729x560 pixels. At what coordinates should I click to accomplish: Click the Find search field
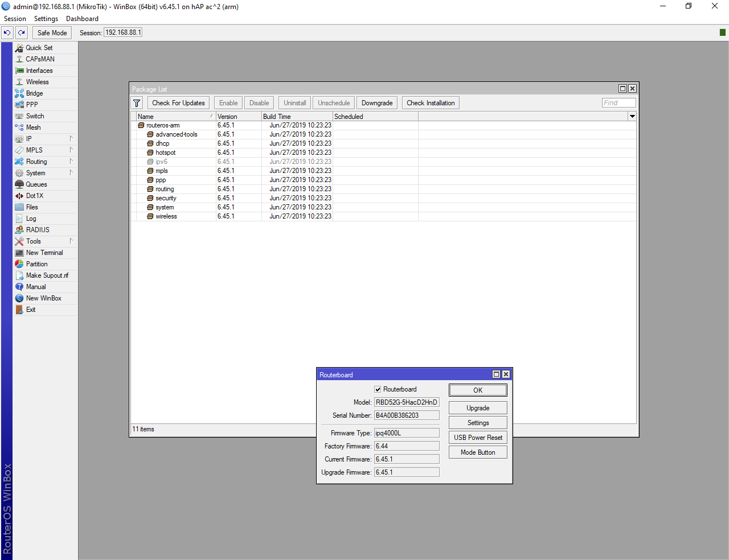point(619,103)
